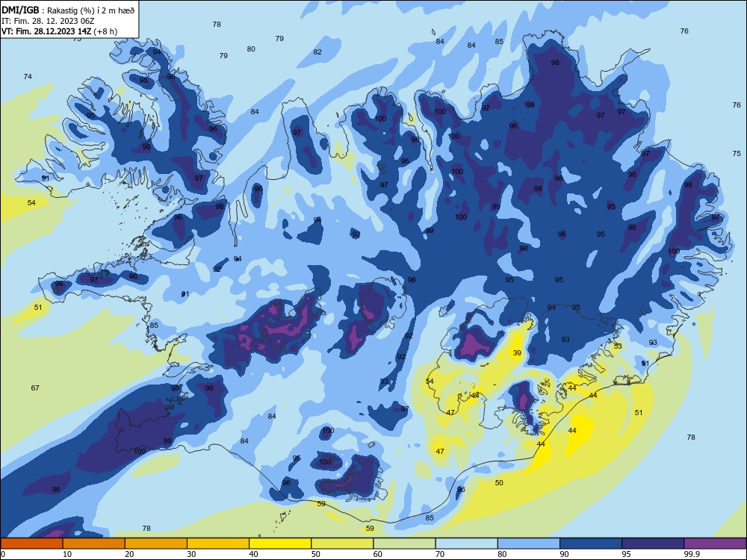
Task: Select the bright yellow 40–50 legend swatch
Action: [x=280, y=544]
